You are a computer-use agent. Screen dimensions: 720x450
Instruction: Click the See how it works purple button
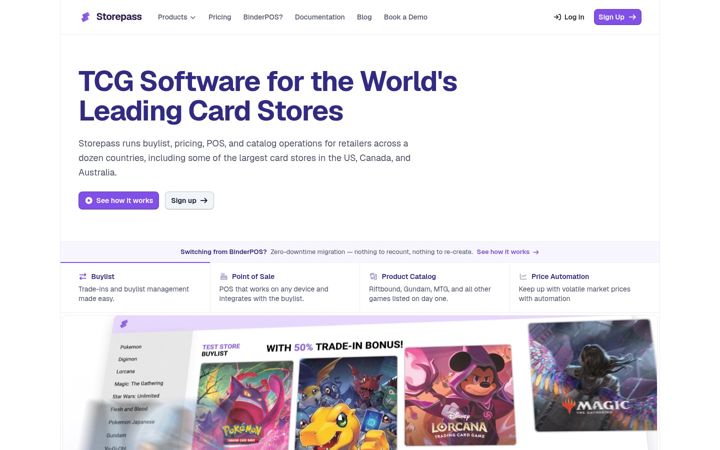tap(118, 201)
